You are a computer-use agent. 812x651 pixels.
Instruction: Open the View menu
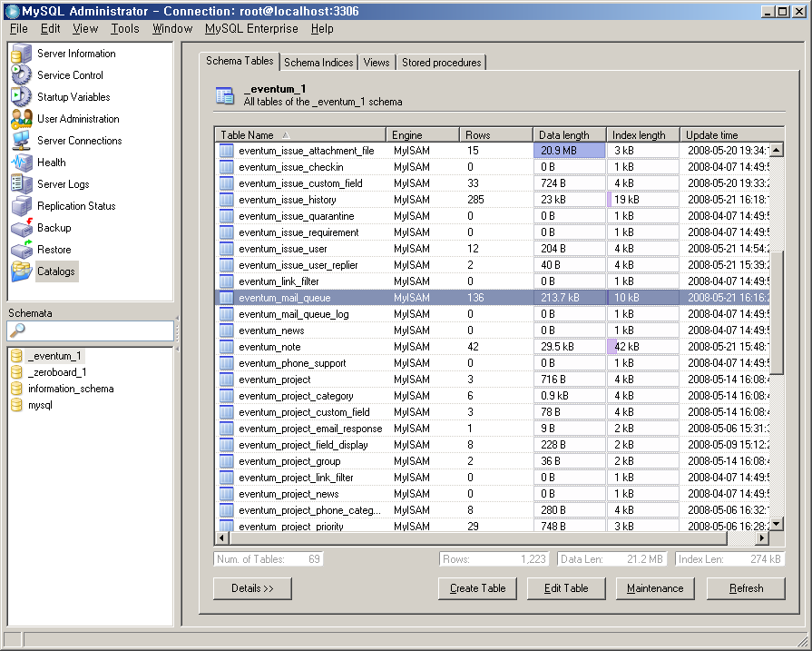(85, 28)
